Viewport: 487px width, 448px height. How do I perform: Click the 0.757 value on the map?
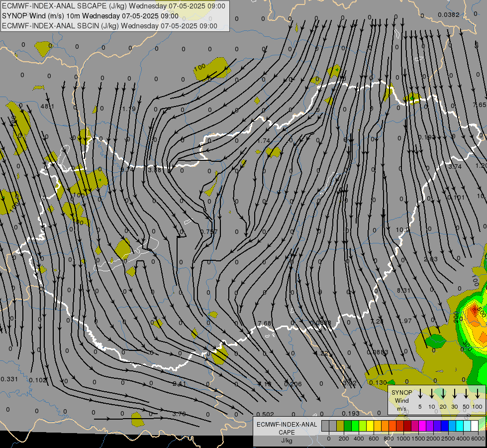coord(209,232)
